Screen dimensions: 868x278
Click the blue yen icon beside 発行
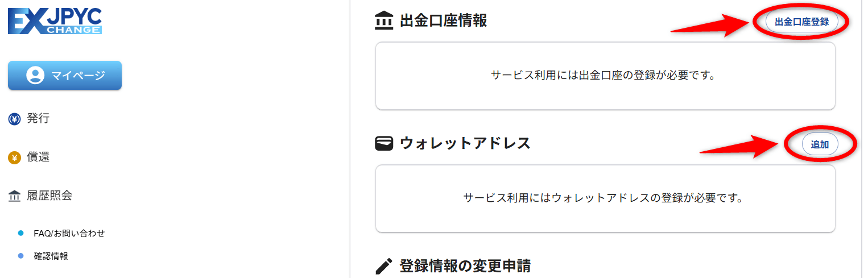pyautogui.click(x=15, y=119)
